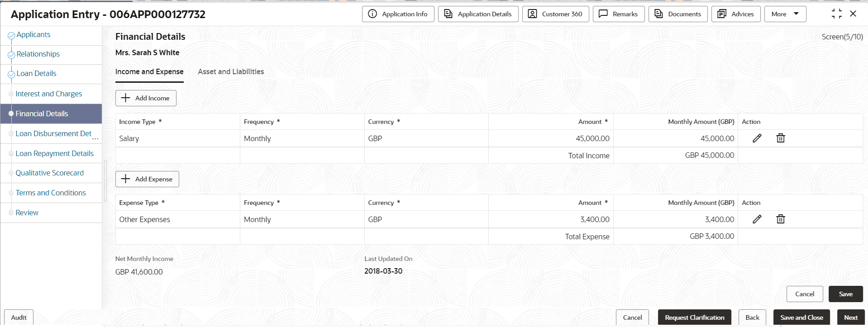Click the Request Clarification button
The height and width of the screenshot is (327, 868).
[694, 318]
